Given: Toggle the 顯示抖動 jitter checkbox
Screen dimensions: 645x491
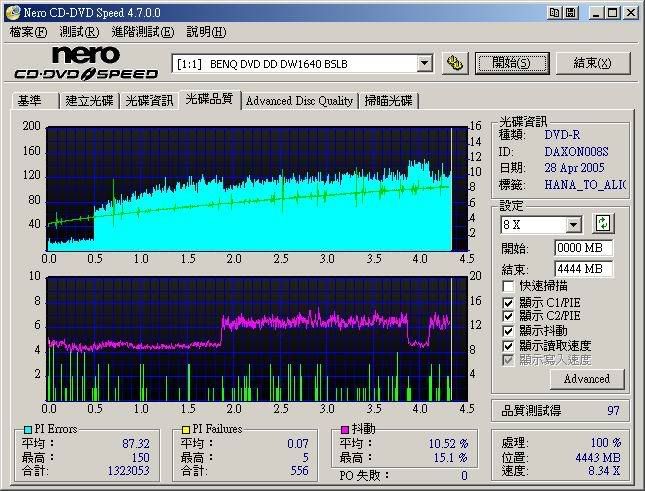Looking at the screenshot, I should coord(508,331).
